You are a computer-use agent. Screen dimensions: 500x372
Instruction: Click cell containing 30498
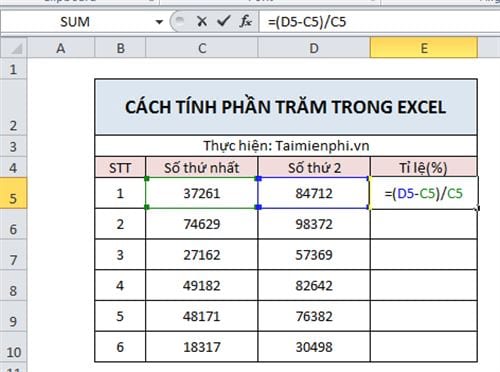coord(314,347)
